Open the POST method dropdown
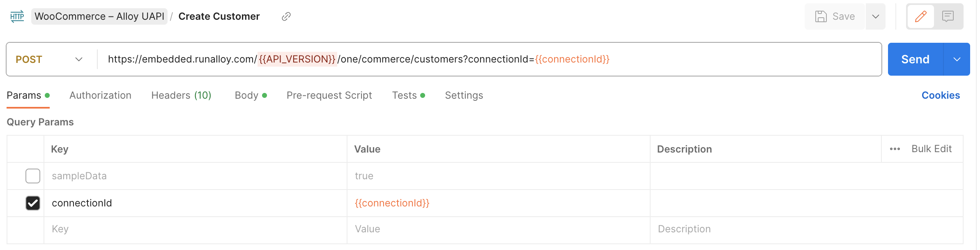 click(x=49, y=59)
